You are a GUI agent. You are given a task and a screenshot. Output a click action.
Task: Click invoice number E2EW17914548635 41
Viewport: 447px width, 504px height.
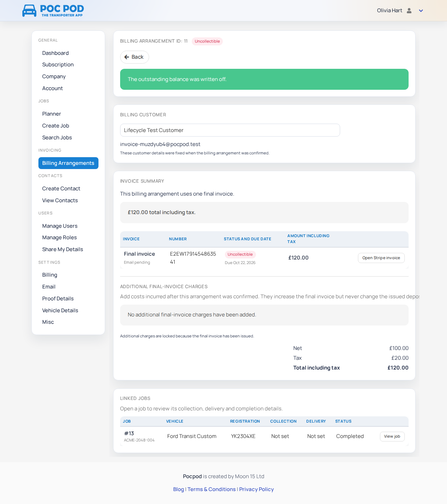click(193, 258)
